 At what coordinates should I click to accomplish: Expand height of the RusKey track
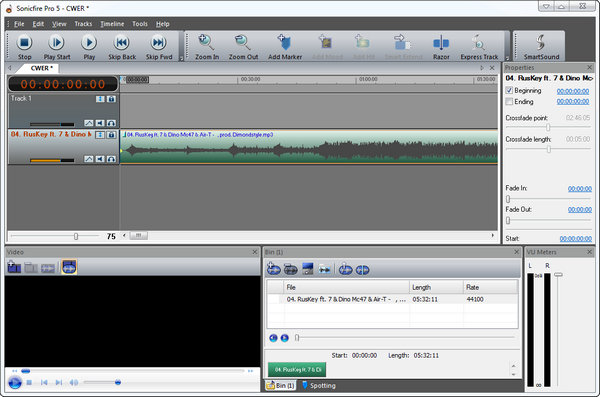[100, 135]
